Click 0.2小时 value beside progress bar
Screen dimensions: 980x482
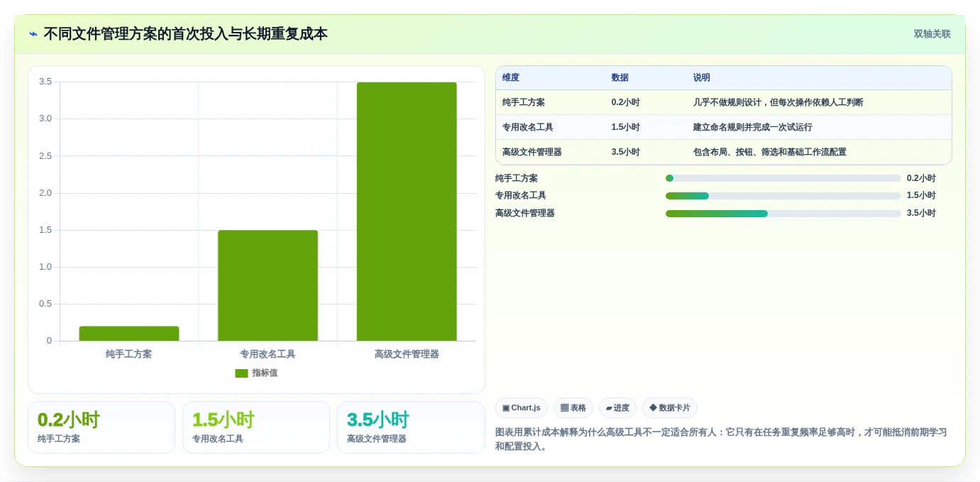tap(921, 178)
